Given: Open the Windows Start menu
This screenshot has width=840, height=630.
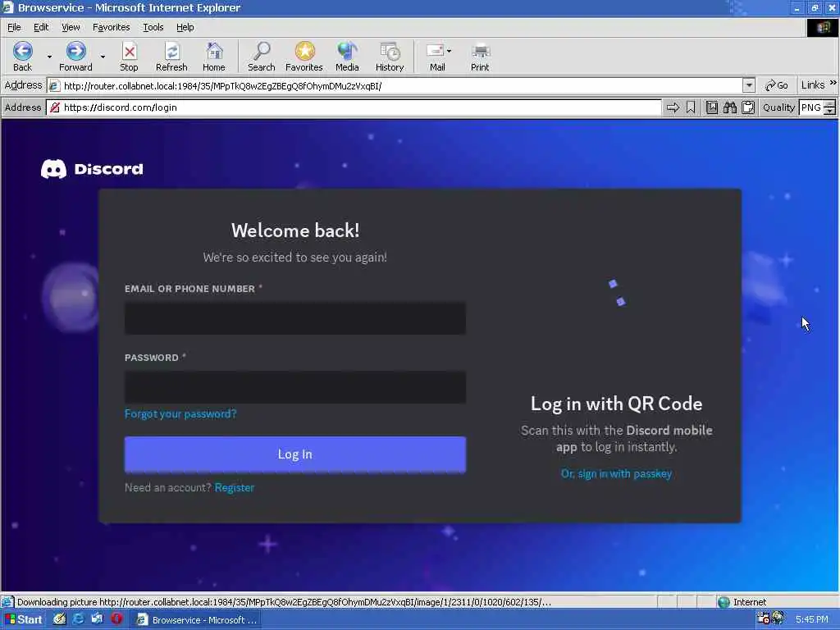Looking at the screenshot, I should (x=23, y=619).
